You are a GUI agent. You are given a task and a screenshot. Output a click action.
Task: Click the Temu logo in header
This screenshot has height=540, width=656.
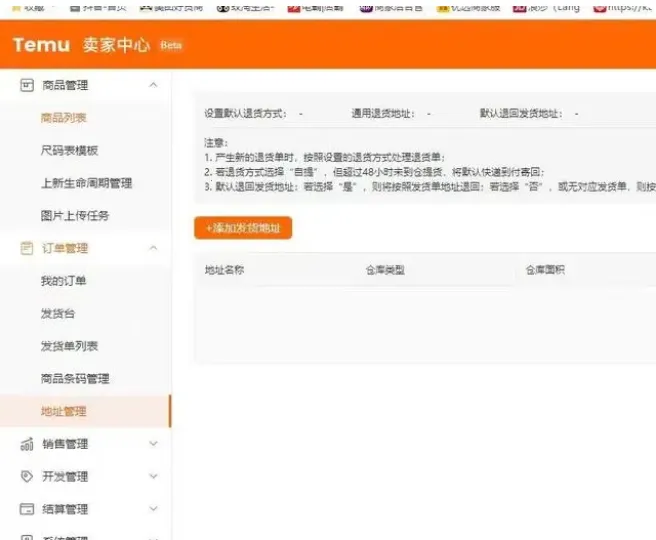point(41,45)
